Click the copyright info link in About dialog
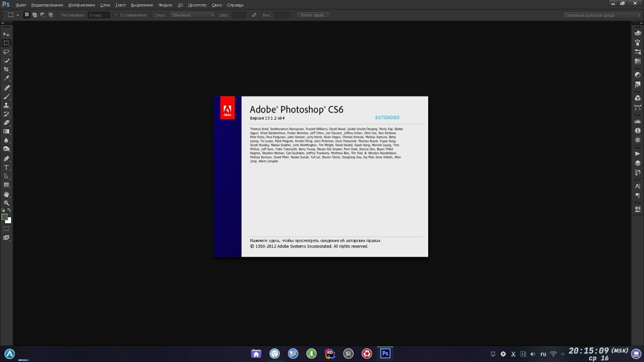Image resolution: width=644 pixels, height=362 pixels. click(315, 241)
